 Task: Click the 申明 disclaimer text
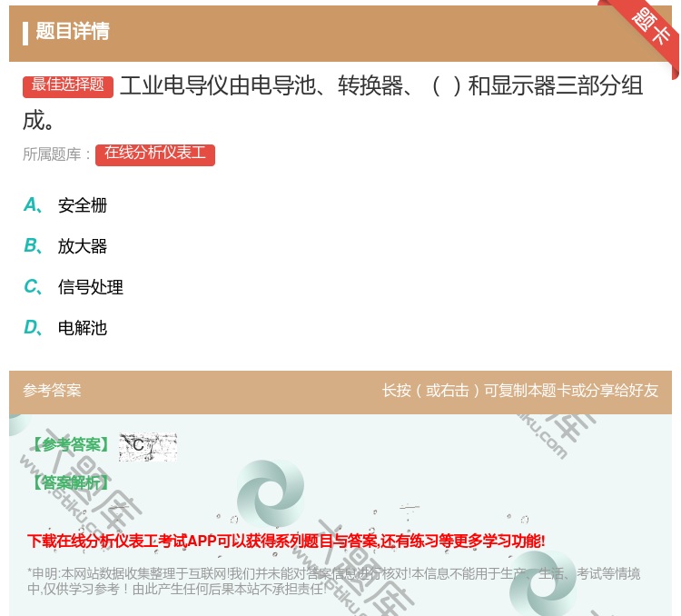pyautogui.click(x=333, y=581)
